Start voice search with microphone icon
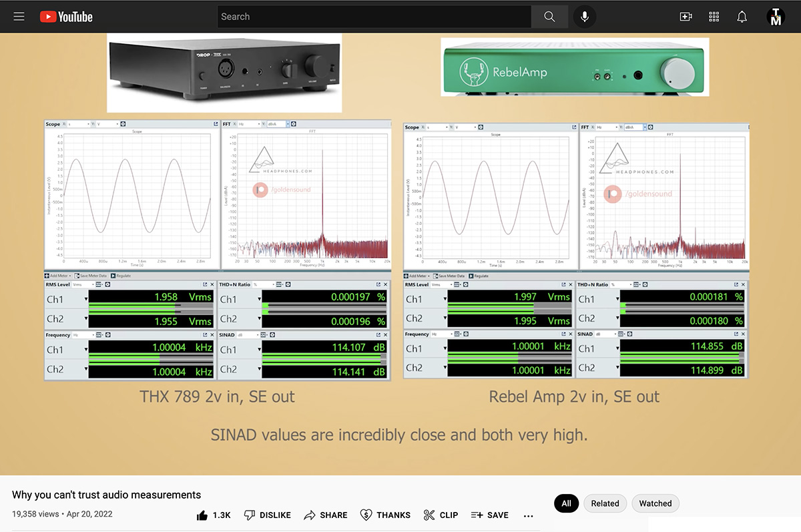The height and width of the screenshot is (532, 801). point(585,17)
